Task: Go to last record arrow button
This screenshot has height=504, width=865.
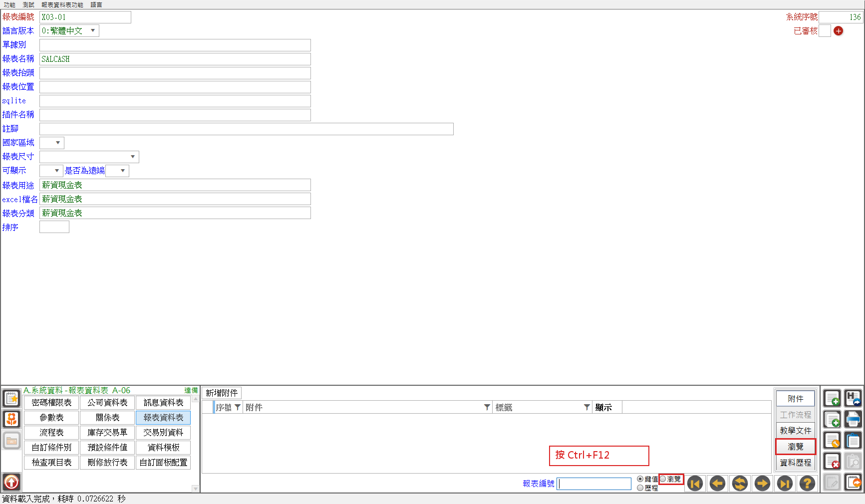Action: 785,484
